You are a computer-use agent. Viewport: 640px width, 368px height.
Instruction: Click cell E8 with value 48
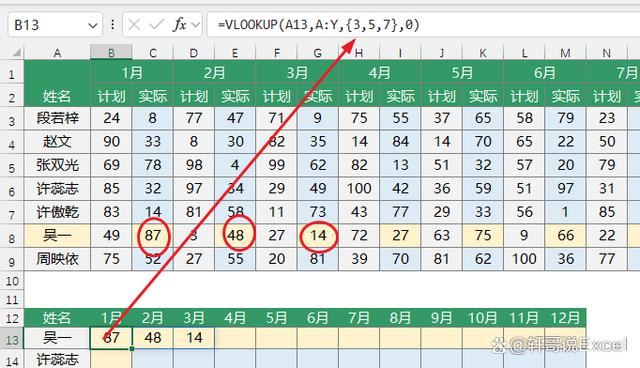(x=235, y=235)
